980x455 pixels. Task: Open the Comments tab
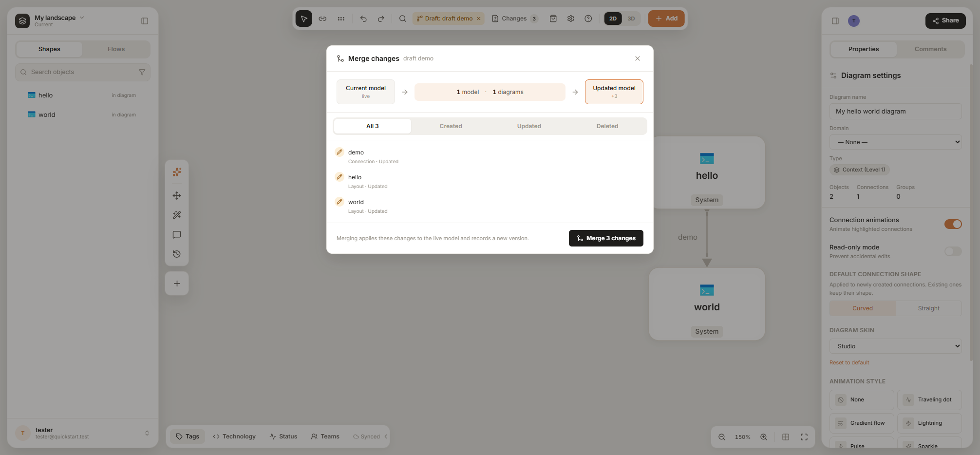tap(930, 49)
